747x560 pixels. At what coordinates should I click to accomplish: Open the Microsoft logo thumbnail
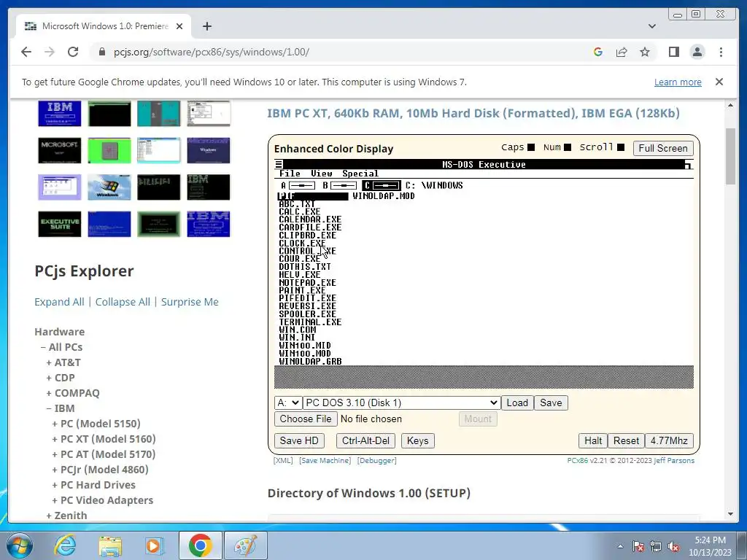coord(60,150)
